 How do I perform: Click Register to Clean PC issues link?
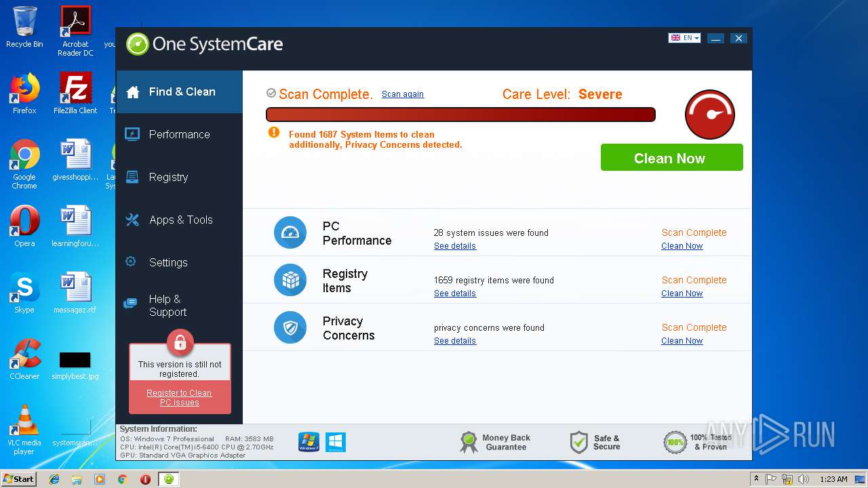tap(180, 398)
